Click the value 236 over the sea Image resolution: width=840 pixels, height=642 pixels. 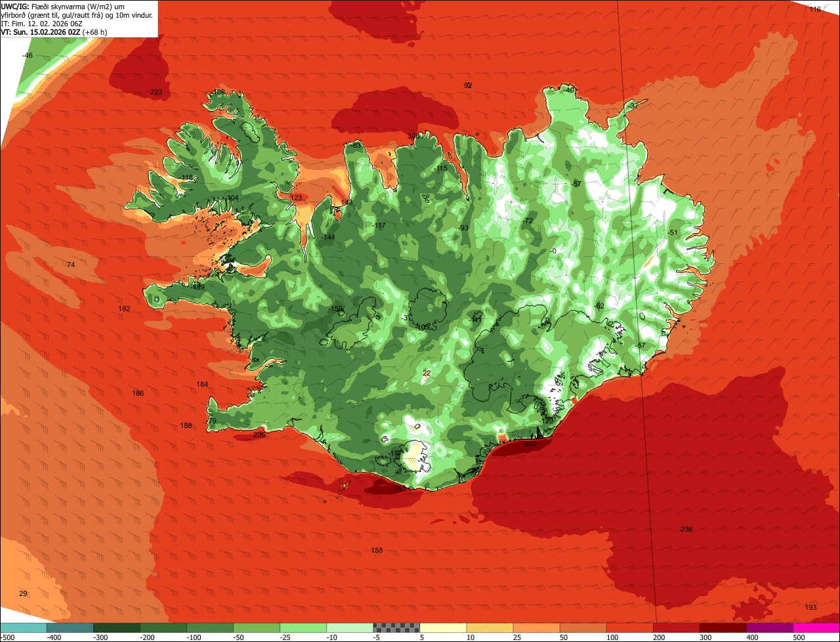(686, 529)
